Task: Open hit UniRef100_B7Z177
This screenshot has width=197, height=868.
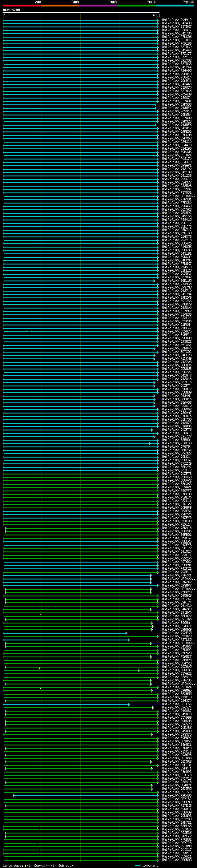Action: (x=176, y=54)
